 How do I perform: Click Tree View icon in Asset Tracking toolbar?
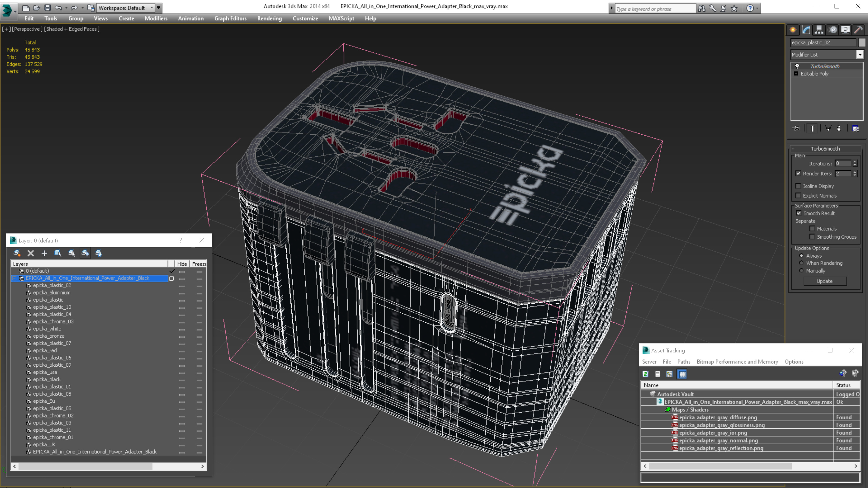669,374
